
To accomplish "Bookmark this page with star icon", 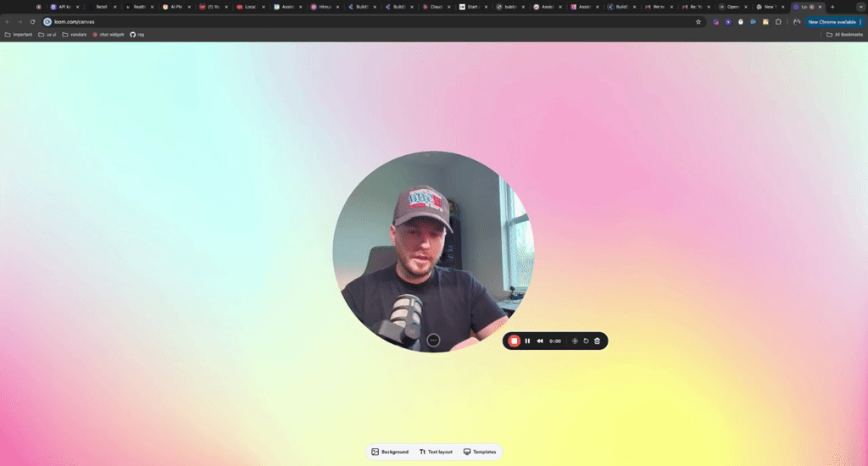I will (698, 21).
